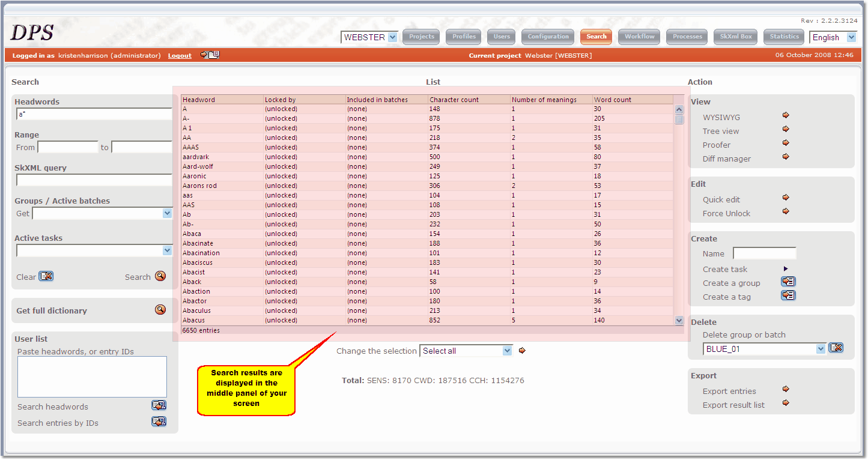This screenshot has width=868, height=460.
Task: Go to the Users tab
Action: pos(502,37)
